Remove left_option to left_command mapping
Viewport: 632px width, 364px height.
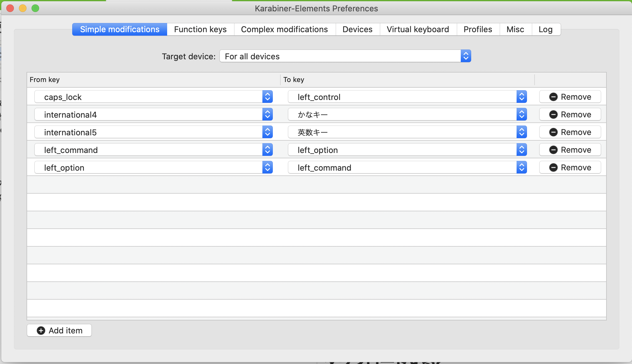[x=570, y=167]
